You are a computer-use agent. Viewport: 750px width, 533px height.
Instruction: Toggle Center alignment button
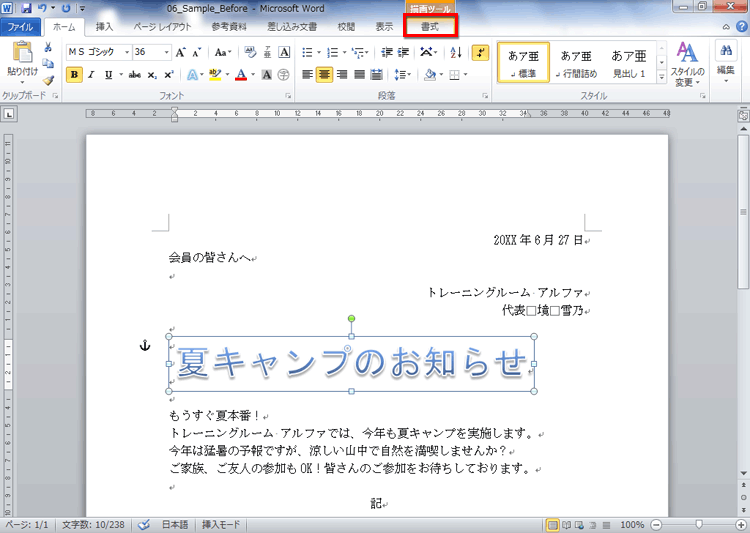point(324,75)
